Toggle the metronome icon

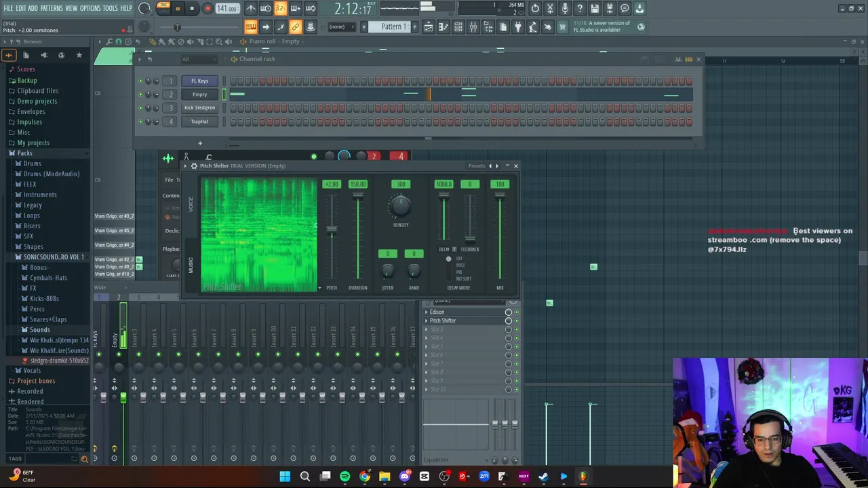pos(251,9)
